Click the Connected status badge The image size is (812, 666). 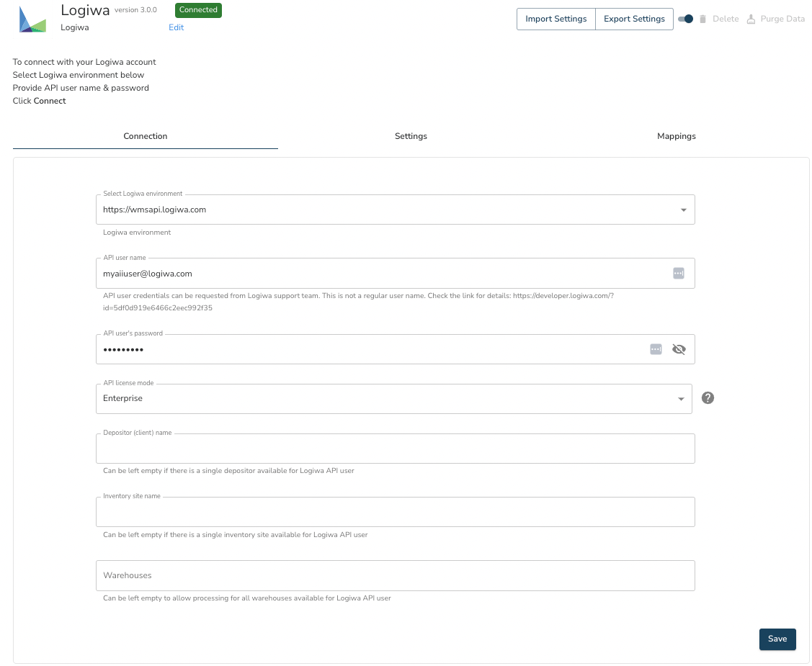point(198,10)
